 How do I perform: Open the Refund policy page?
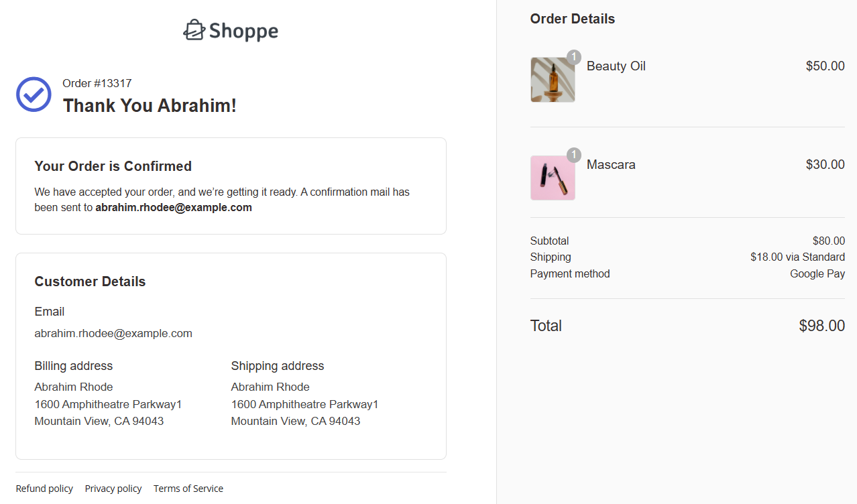(44, 489)
